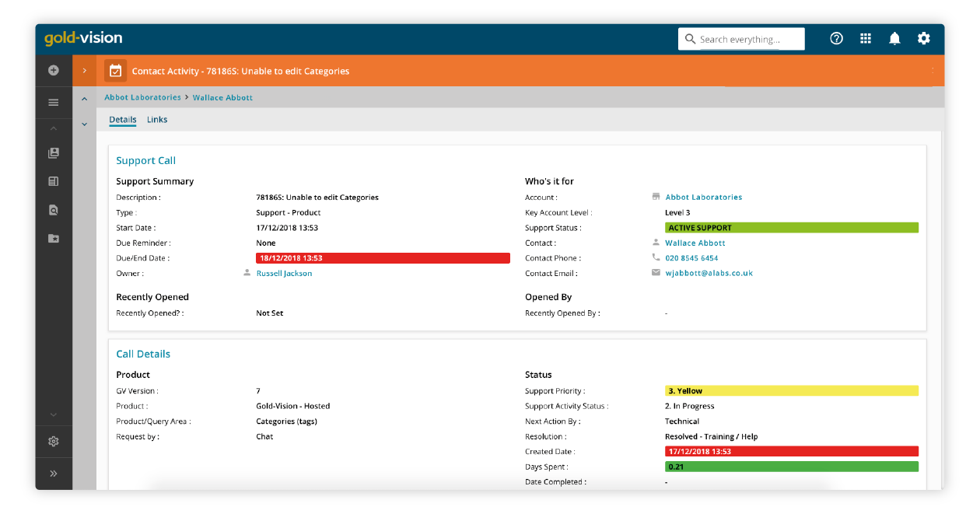Click the Contact Activity calendar icon
This screenshot has width=980, height=514.
(x=115, y=71)
